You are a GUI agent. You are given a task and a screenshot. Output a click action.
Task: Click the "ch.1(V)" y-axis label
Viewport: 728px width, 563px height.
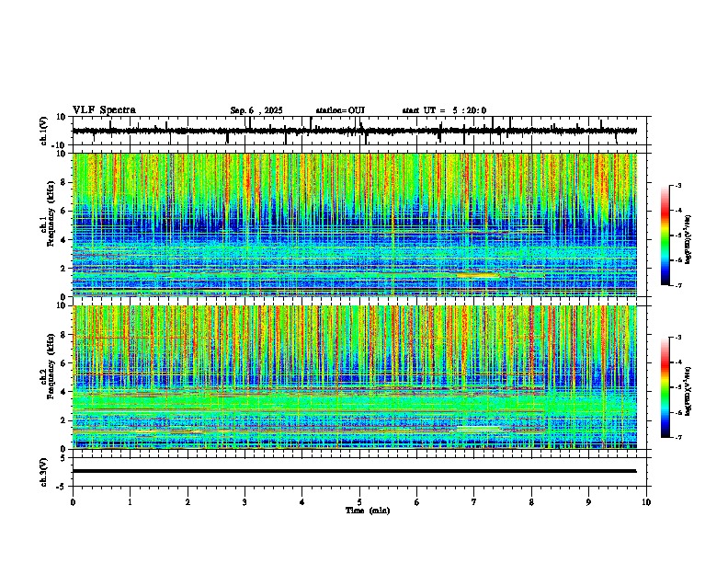click(43, 131)
